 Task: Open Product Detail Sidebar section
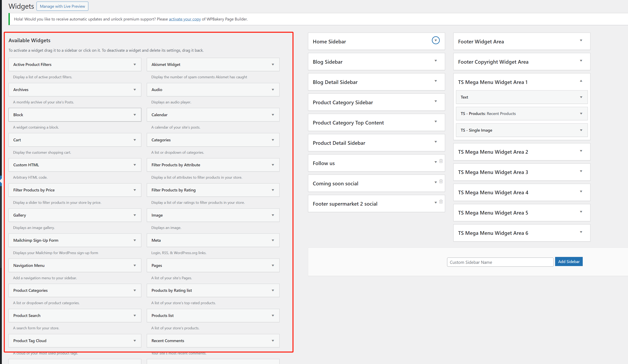click(x=436, y=142)
